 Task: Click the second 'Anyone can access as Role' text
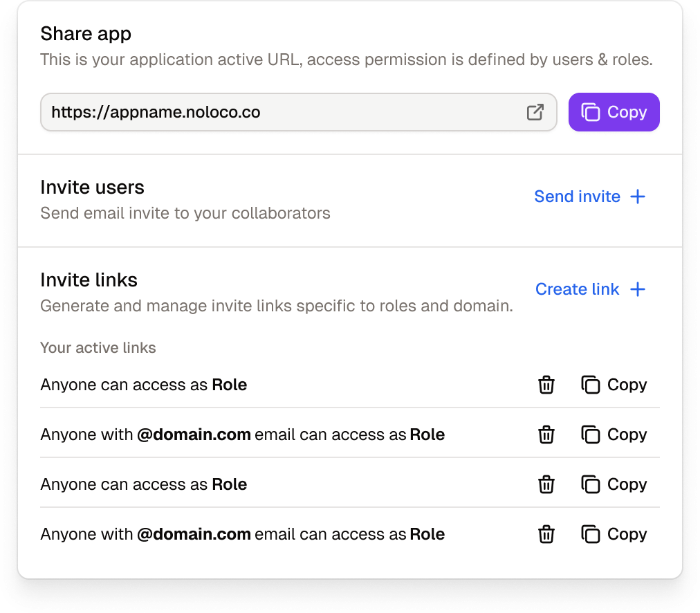coord(144,484)
